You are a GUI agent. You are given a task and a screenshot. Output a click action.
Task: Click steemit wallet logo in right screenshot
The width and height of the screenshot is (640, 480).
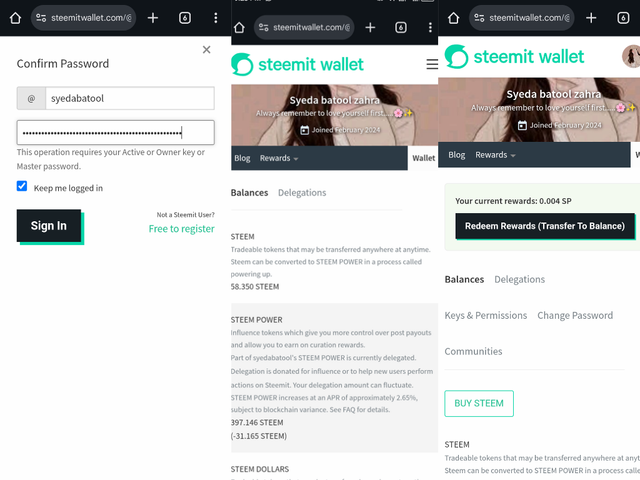pyautogui.click(x=514, y=56)
